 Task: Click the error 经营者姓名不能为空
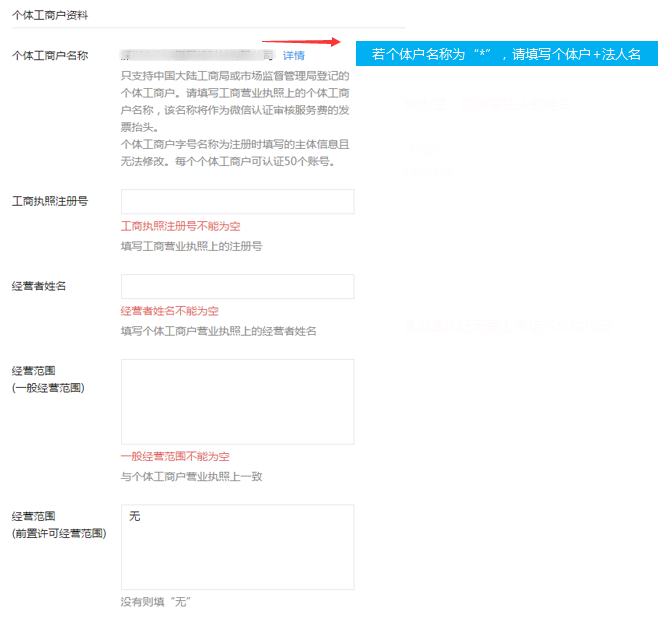tap(169, 312)
